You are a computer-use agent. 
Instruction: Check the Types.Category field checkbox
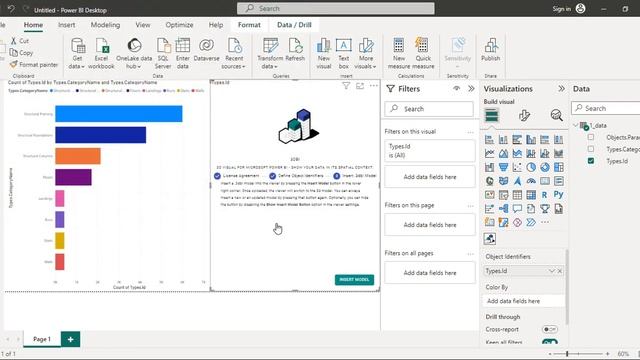[x=591, y=149]
